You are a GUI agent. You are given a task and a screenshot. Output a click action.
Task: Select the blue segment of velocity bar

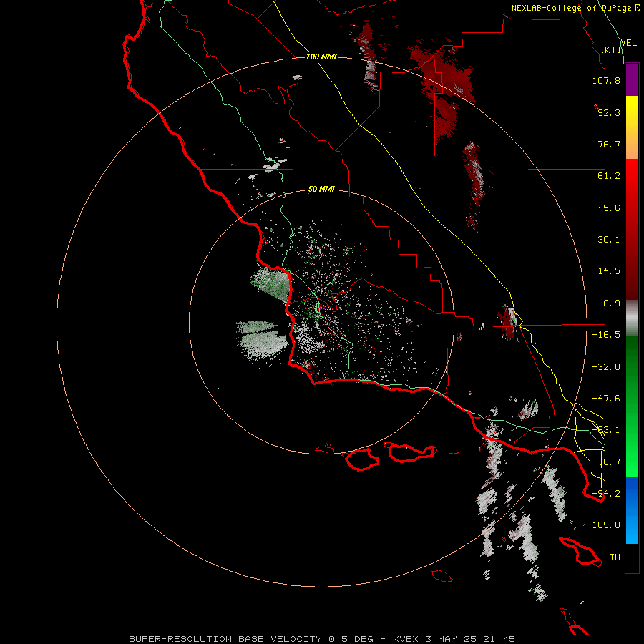click(632, 510)
